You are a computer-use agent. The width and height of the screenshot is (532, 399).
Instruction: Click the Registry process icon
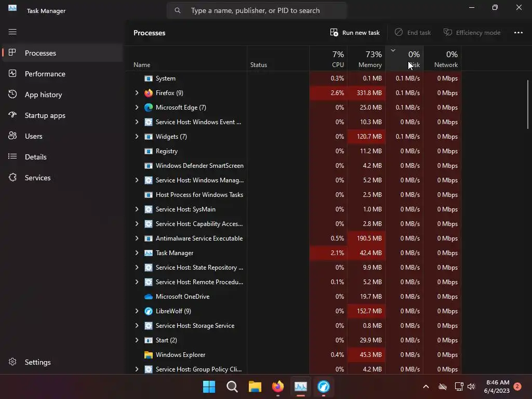[149, 151]
